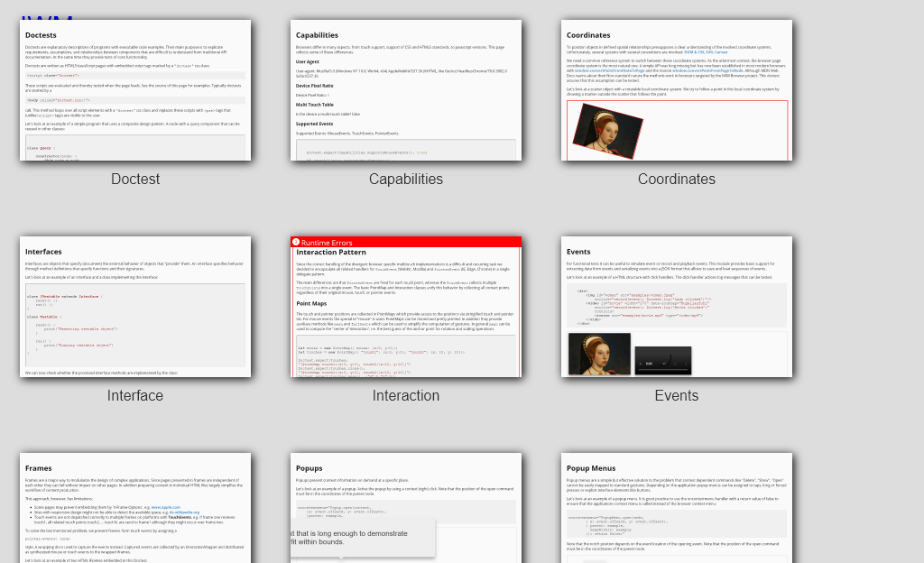This screenshot has width=924, height=563.
Task: Click the Doctest caption link
Action: 135,180
